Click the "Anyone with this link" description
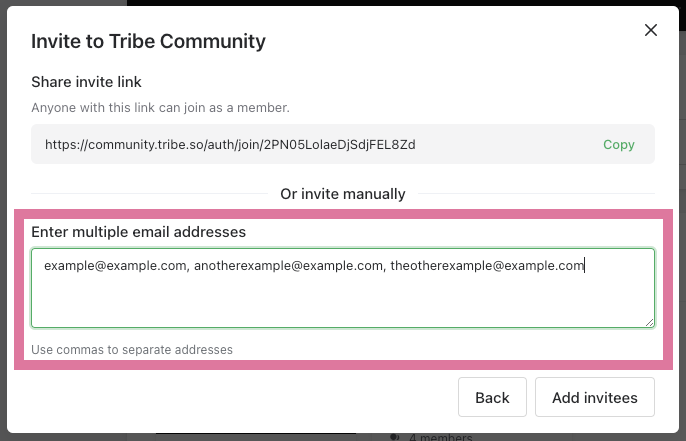The height and width of the screenshot is (441, 686). point(160,107)
